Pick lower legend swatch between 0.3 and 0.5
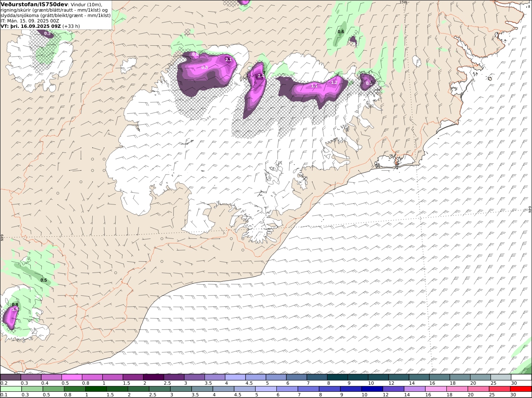 [x=32, y=389]
